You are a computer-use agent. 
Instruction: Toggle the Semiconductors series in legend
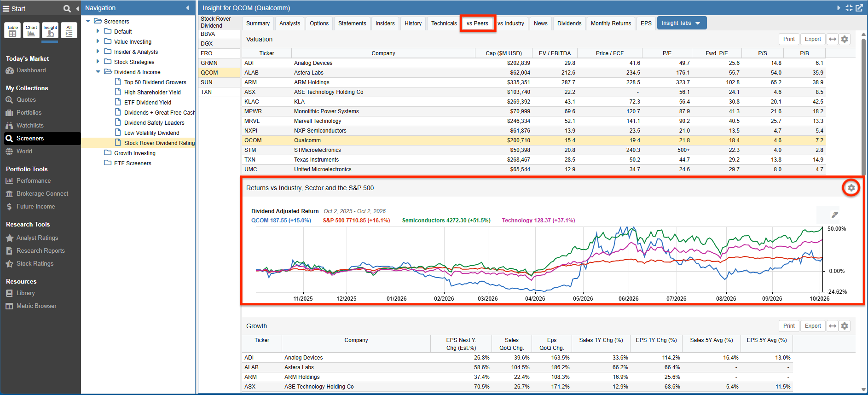pos(446,221)
